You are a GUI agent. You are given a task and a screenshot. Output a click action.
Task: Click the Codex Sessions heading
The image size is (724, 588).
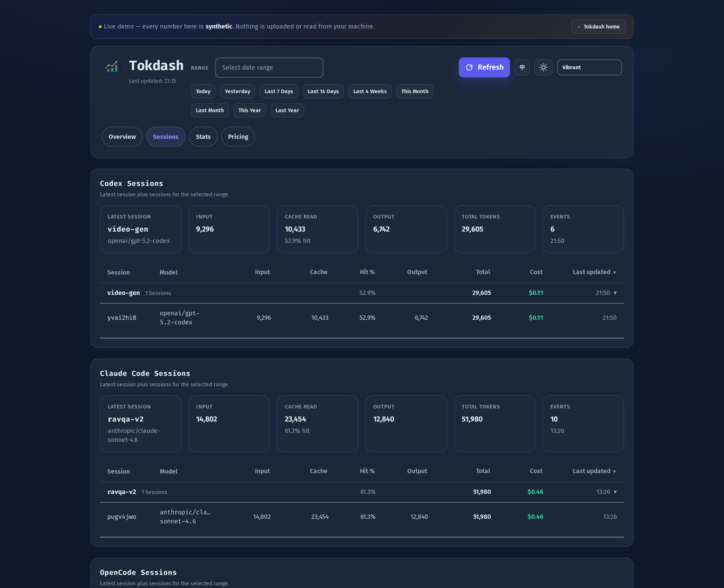click(131, 184)
